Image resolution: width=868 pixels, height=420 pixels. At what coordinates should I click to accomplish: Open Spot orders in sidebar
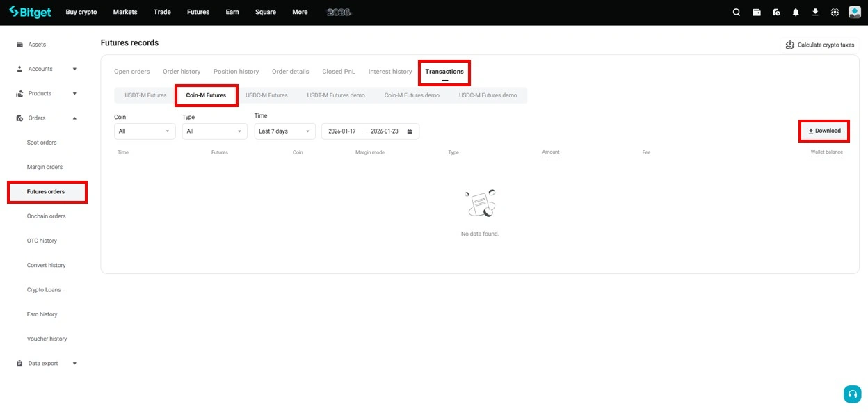[x=42, y=143]
